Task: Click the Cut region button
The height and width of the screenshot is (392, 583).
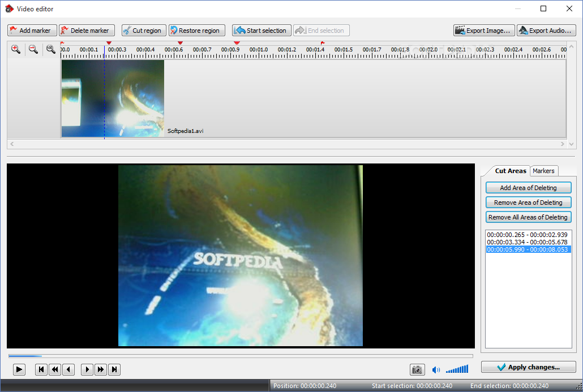Action: [x=144, y=31]
